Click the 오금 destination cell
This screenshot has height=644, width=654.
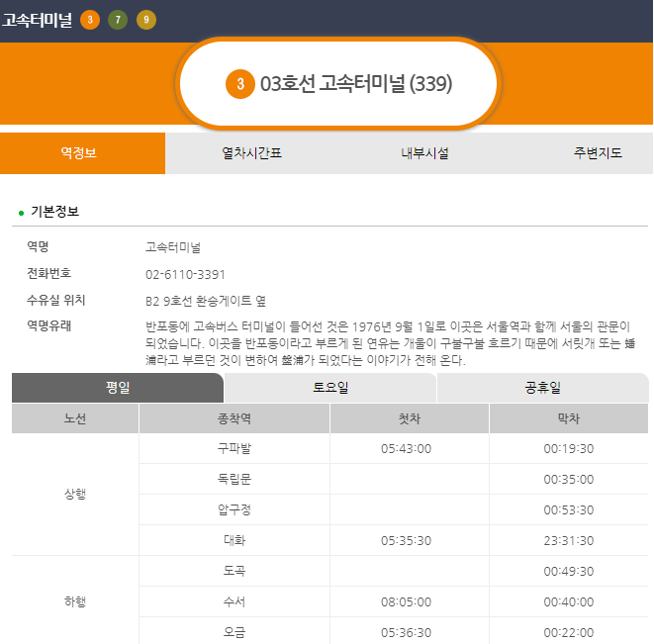click(x=234, y=632)
